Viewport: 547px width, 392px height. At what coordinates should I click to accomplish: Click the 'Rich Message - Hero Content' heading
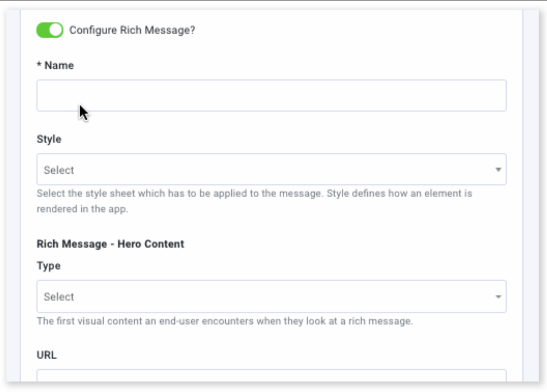pyautogui.click(x=110, y=244)
